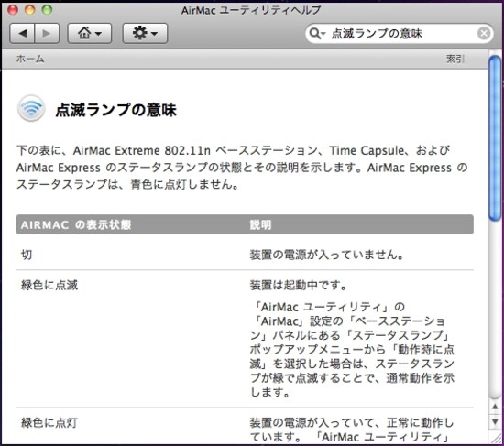504x446 pixels.
Task: Open the ホーム breadcrumb link
Action: pyautogui.click(x=30, y=60)
